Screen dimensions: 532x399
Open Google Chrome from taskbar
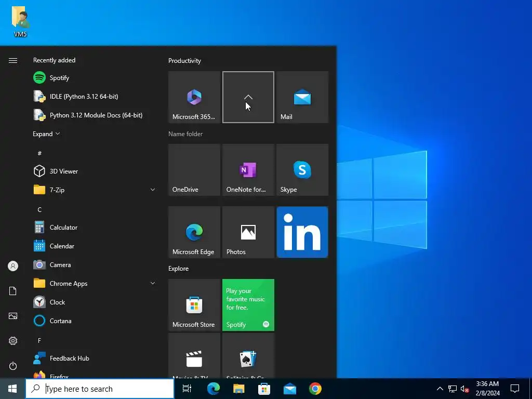[x=315, y=389]
